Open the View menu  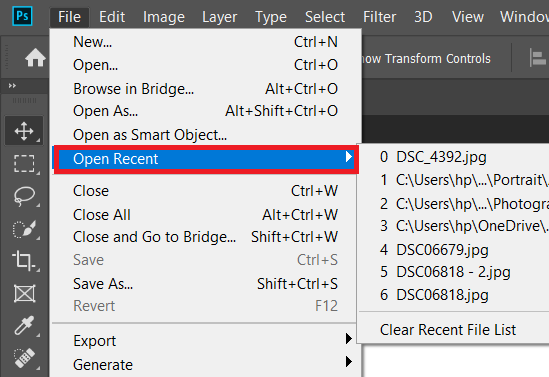click(468, 17)
